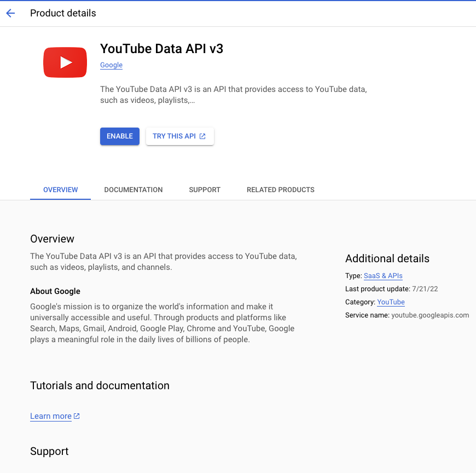
Task: Open the RELATED PRODUCTS tab
Action: click(x=281, y=190)
